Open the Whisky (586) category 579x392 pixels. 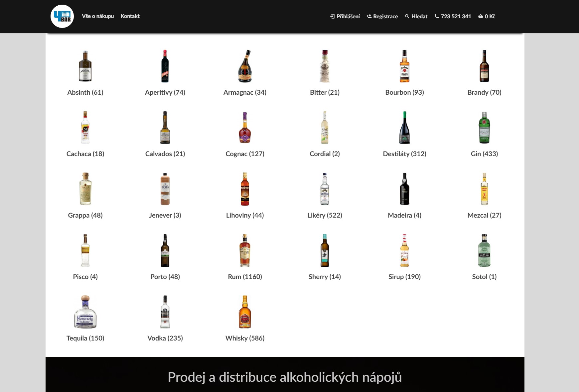[x=245, y=338]
